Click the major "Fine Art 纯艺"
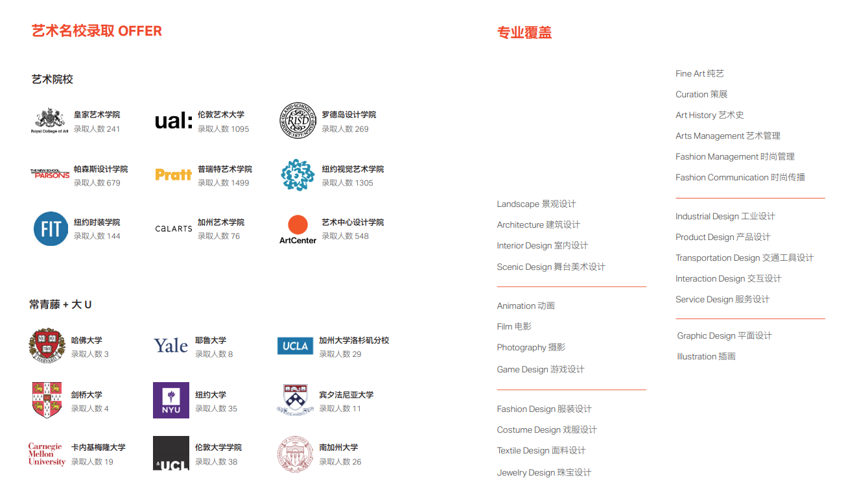868x495 pixels. click(699, 74)
